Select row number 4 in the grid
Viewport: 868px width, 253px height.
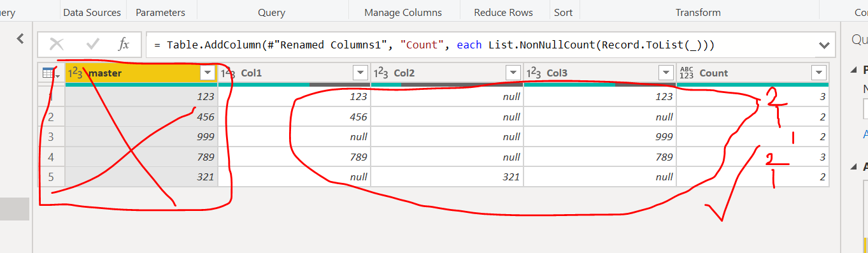click(51, 157)
